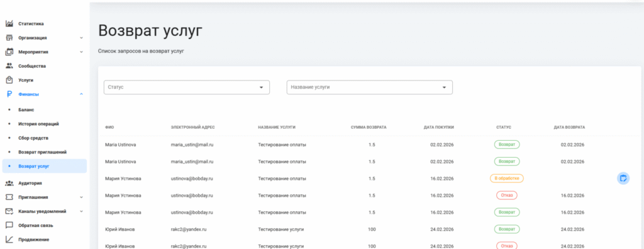
Task: Click the Финансы ruble icon
Action: click(x=9, y=94)
